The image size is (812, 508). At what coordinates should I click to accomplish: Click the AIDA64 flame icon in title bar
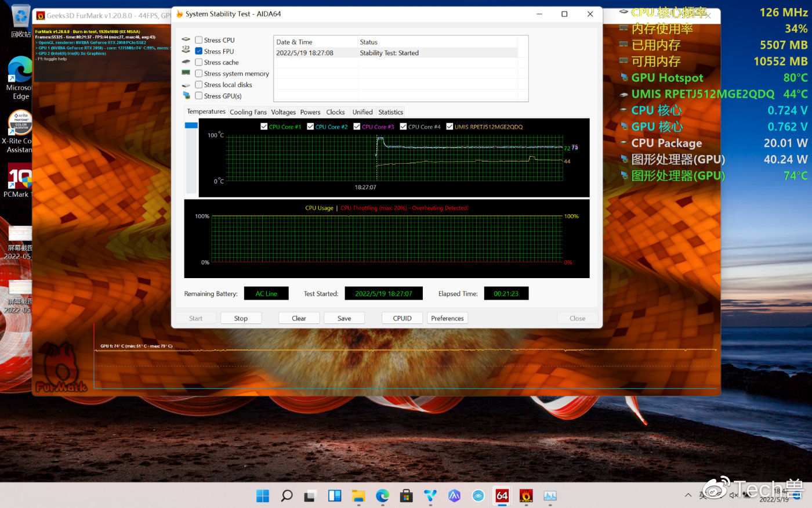(180, 14)
